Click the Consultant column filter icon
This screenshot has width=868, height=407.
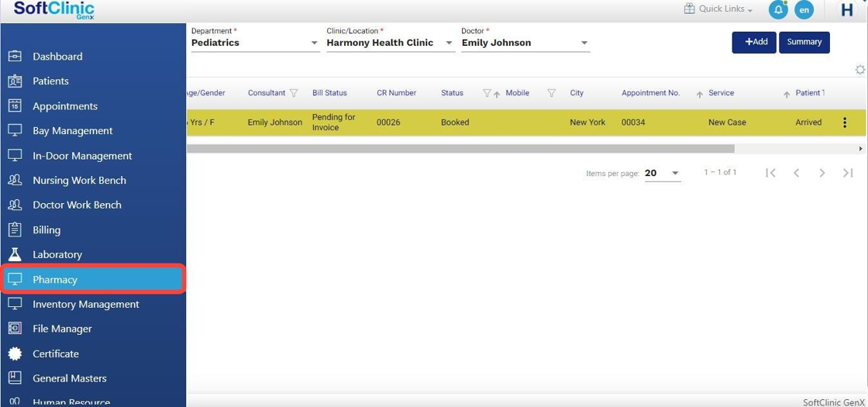pos(294,93)
